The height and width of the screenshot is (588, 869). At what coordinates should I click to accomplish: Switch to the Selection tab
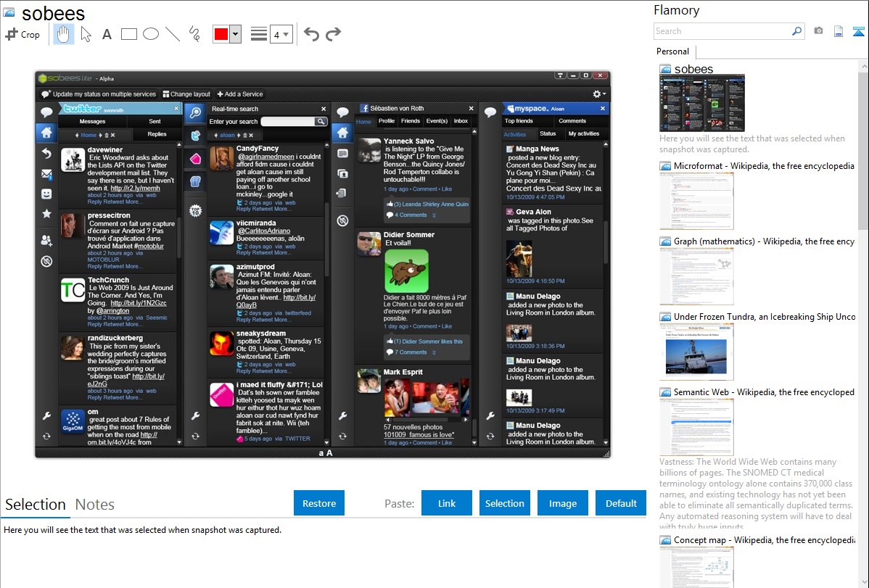(36, 505)
